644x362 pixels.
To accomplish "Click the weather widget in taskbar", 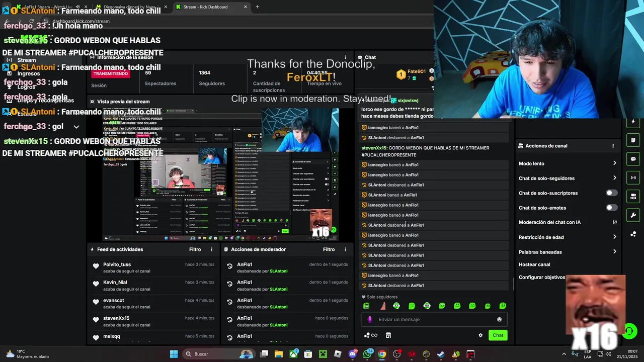I will click(x=28, y=354).
